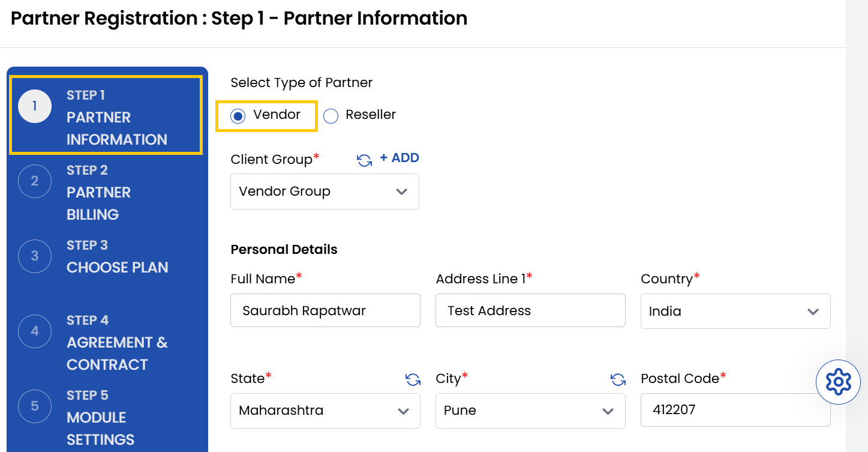The image size is (868, 452).
Task: Open the City dropdown showing Pune
Action: (x=530, y=411)
